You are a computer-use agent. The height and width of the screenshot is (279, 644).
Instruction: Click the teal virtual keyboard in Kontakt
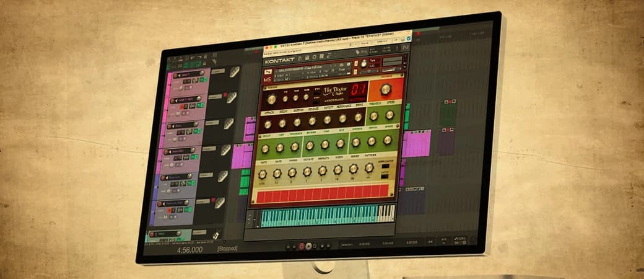[x=319, y=216]
